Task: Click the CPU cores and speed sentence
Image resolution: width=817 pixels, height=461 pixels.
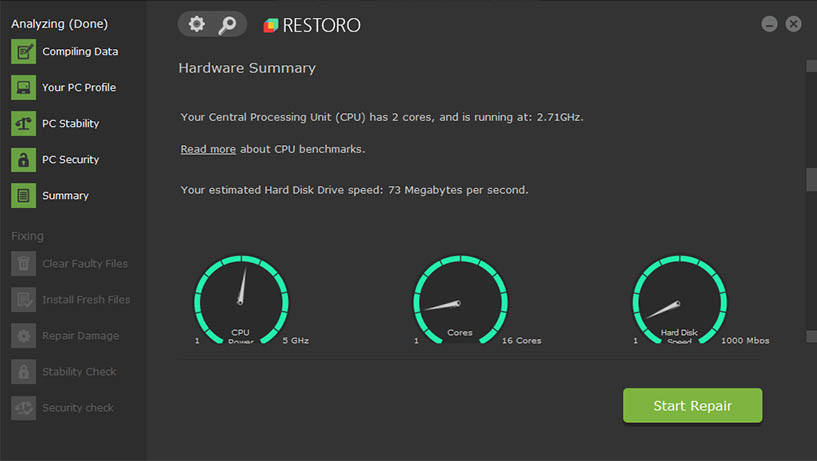Action: 382,117
